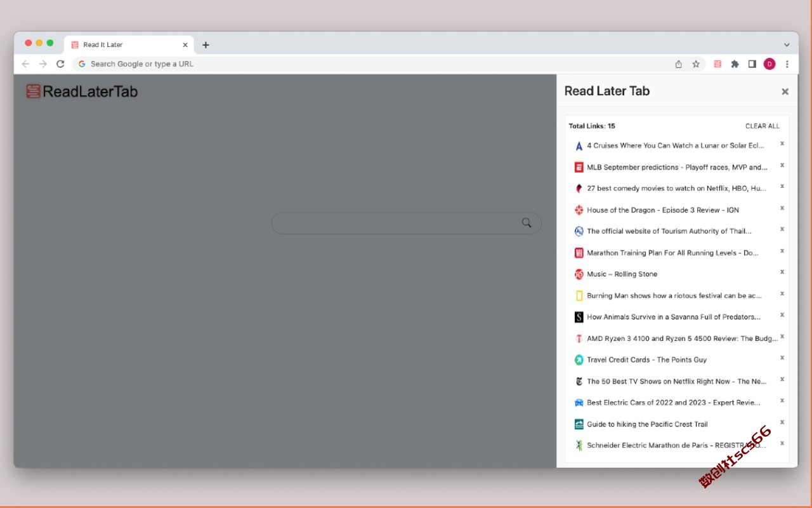
Task: Remove the Schneider Electric Marathon entry
Action: (782, 443)
